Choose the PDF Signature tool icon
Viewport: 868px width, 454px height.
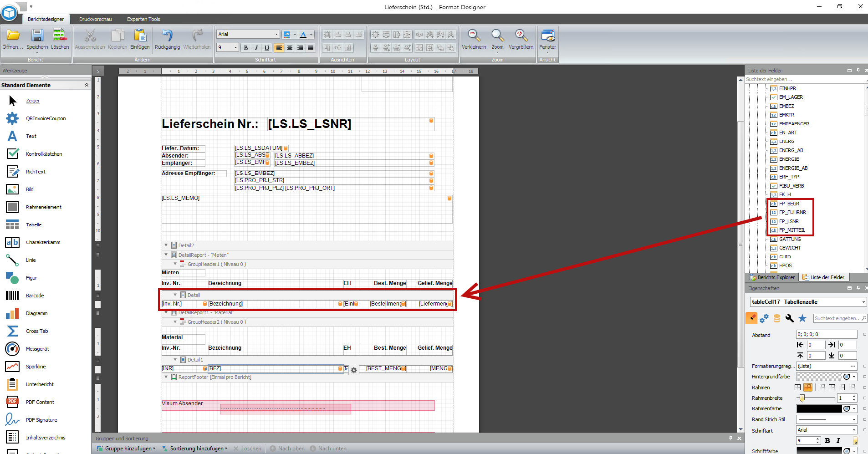(x=12, y=419)
